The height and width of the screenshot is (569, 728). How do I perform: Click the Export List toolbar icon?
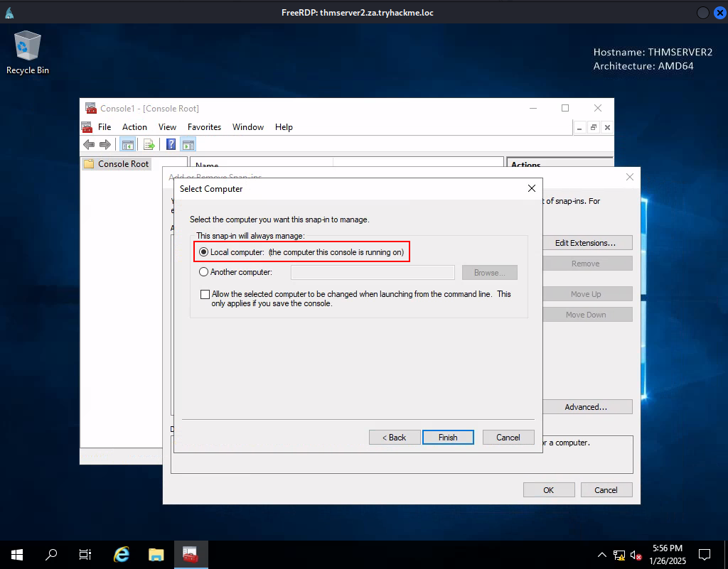pos(149,145)
